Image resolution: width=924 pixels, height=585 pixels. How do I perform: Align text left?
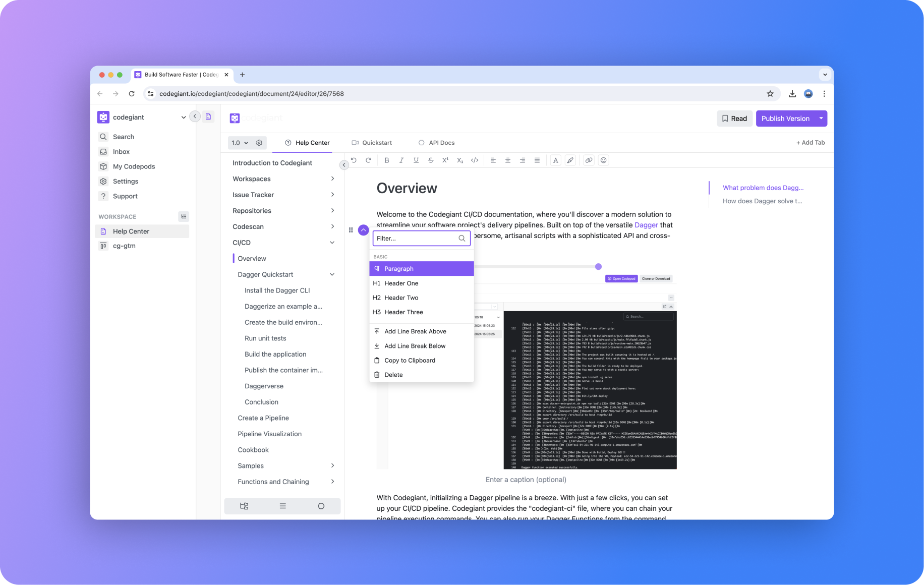[493, 160]
